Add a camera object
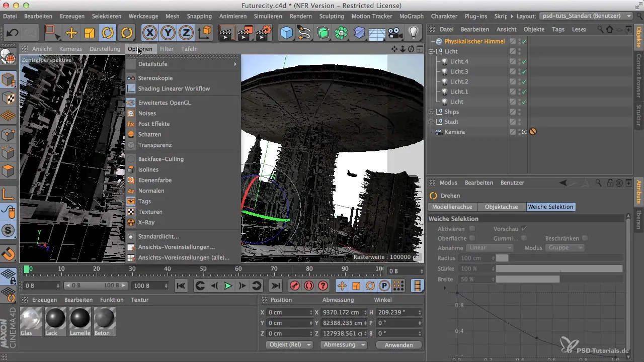Screen dimensions: 644x362 coord(395,33)
